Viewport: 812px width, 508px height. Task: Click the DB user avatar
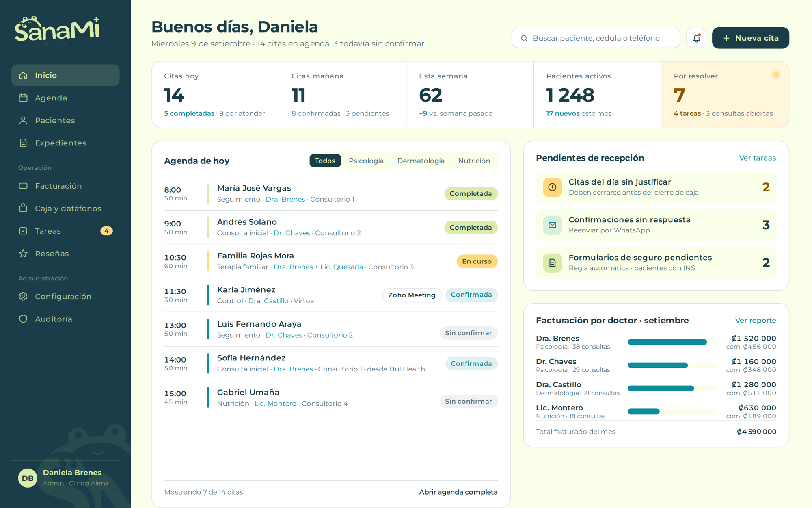(28, 478)
